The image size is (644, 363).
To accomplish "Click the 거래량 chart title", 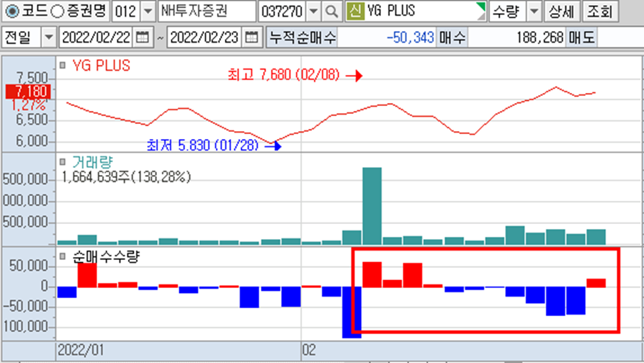I will (92, 162).
